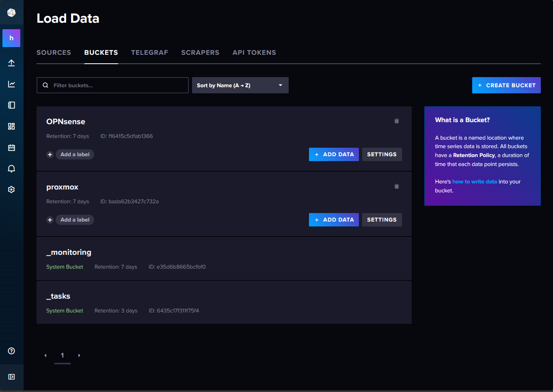The image size is (553, 392).
Task: Click ID f16415c5dfab1366 text
Action: 127,136
